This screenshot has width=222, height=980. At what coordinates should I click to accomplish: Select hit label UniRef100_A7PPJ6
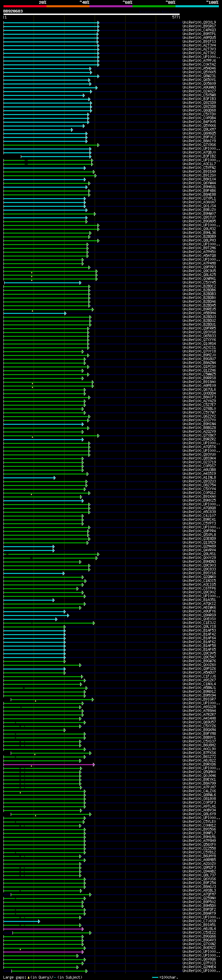pos(199,61)
